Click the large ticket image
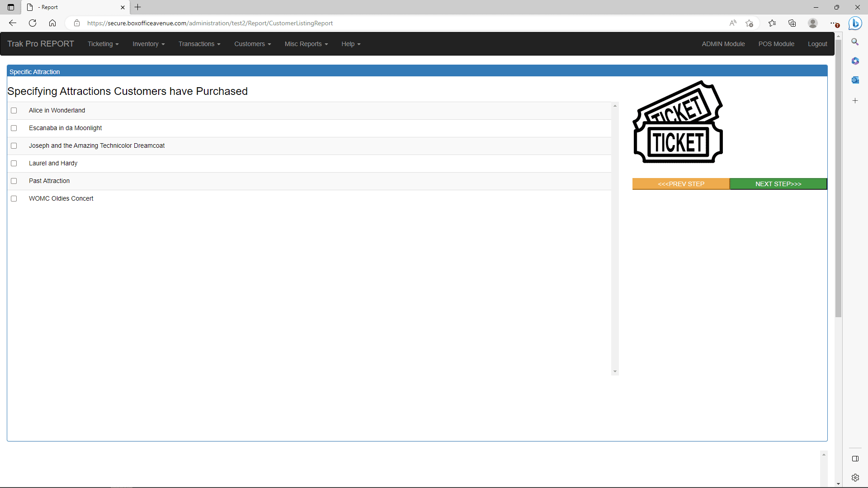The image size is (868, 488). (678, 122)
